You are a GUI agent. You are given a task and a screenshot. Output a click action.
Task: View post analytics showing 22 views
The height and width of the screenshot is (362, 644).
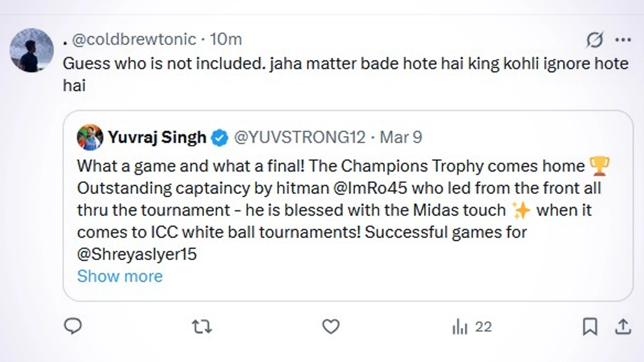[472, 327]
